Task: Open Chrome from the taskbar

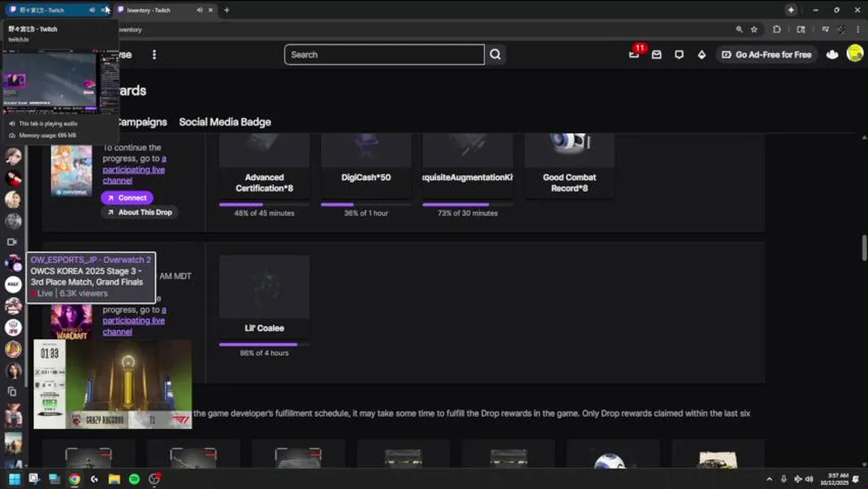Action: (x=74, y=479)
